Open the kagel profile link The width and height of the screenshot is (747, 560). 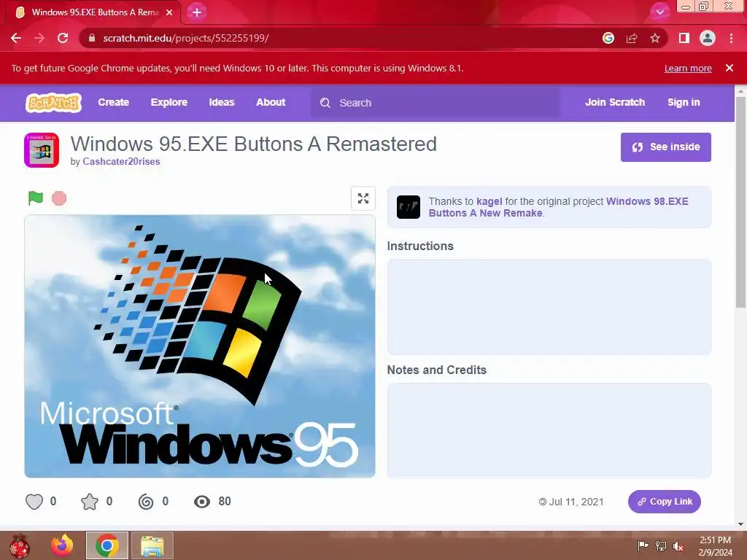click(489, 201)
